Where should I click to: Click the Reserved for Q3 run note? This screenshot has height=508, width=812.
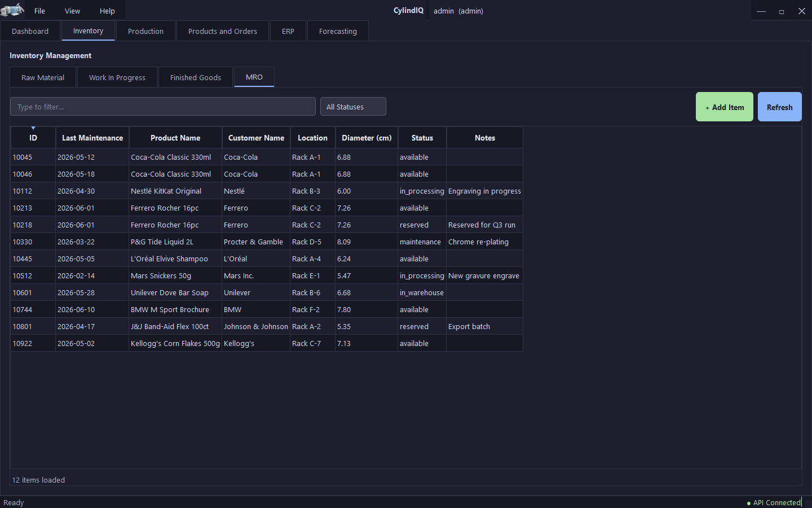click(484, 225)
